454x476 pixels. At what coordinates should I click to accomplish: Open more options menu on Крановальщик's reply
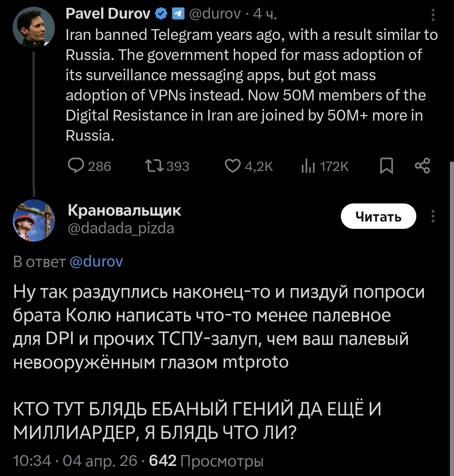point(433,216)
